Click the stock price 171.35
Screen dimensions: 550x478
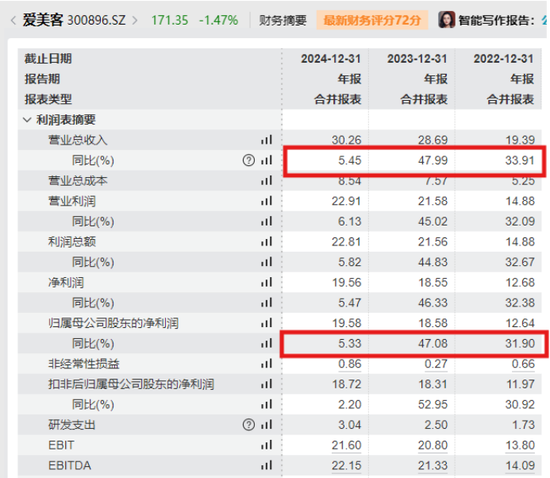169,20
